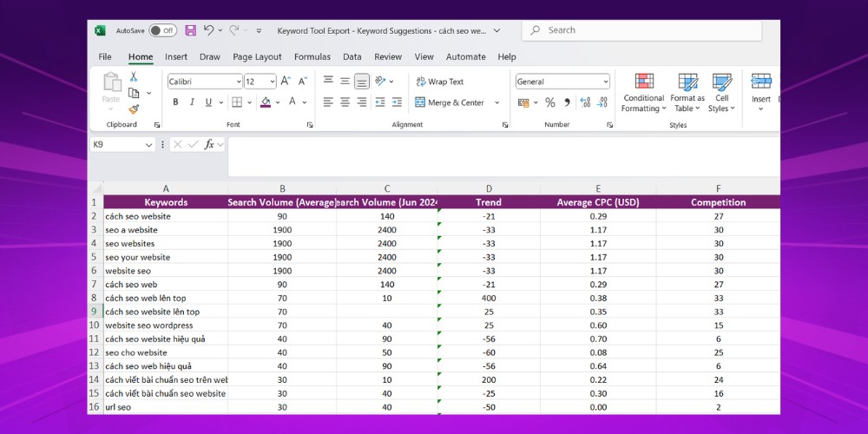Screen dimensions: 868x434
Task: Toggle Bold formatting
Action: coord(175,102)
